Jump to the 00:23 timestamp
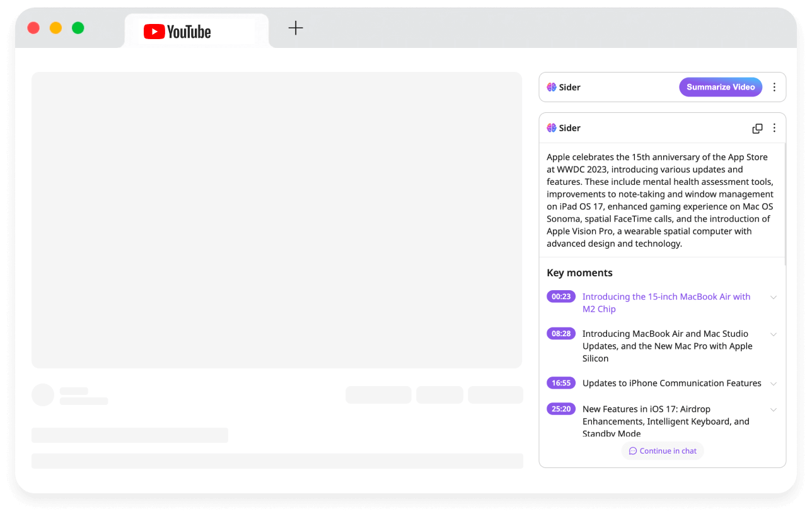812x516 pixels. point(561,296)
